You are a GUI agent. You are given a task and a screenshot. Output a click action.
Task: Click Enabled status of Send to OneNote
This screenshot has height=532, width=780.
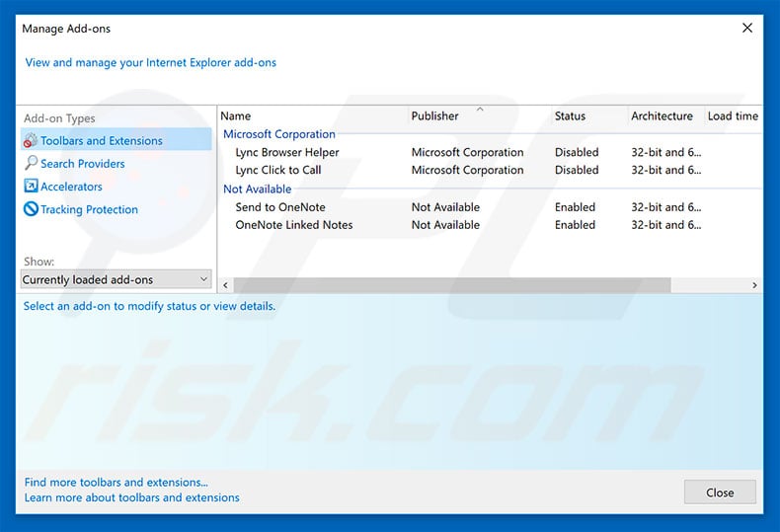point(575,207)
